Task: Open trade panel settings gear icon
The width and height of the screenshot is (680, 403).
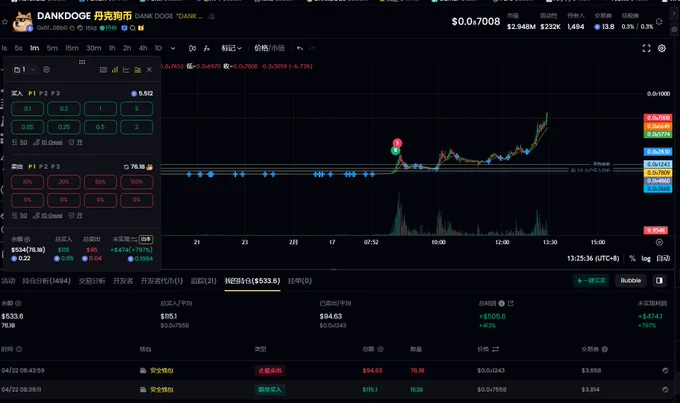Action: (x=46, y=69)
